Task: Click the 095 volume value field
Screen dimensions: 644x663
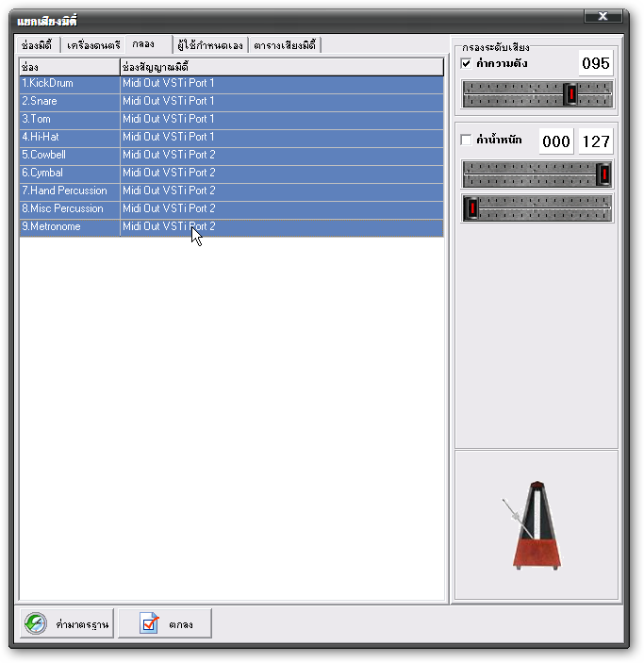Action: coord(595,63)
